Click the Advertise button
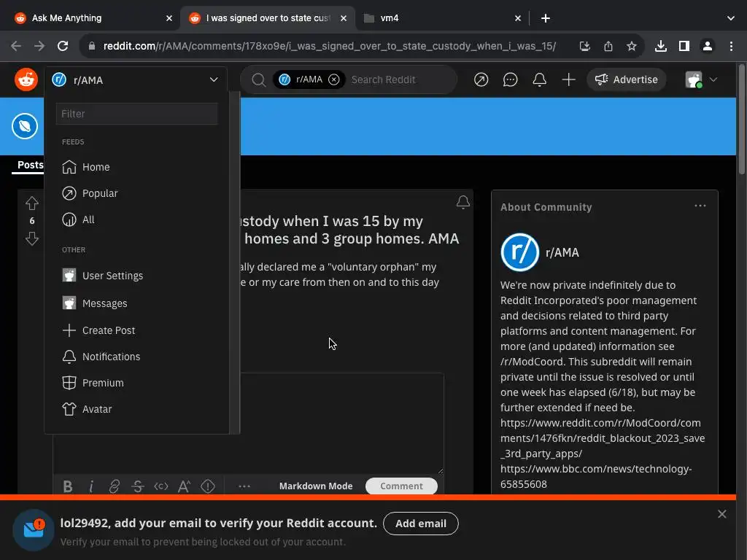 [x=627, y=79]
